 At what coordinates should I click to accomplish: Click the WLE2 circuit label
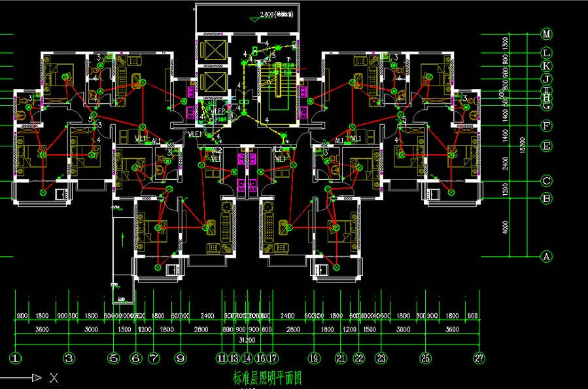218,112
